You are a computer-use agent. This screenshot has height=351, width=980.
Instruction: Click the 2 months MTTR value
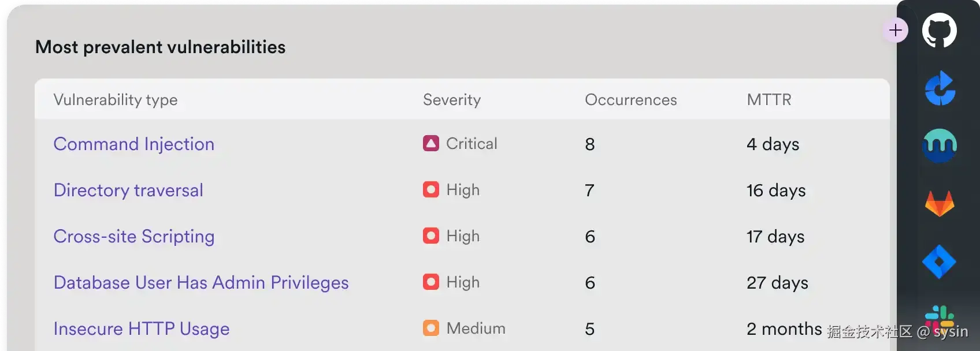(x=784, y=328)
